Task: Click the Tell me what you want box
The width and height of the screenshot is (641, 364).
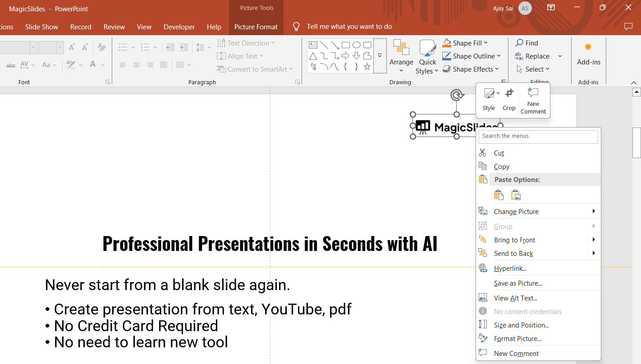Action: 349,27
